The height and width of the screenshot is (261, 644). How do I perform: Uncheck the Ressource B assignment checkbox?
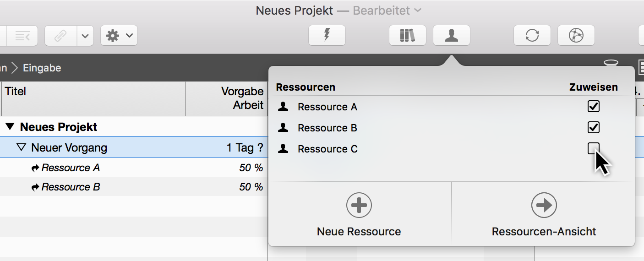point(593,127)
